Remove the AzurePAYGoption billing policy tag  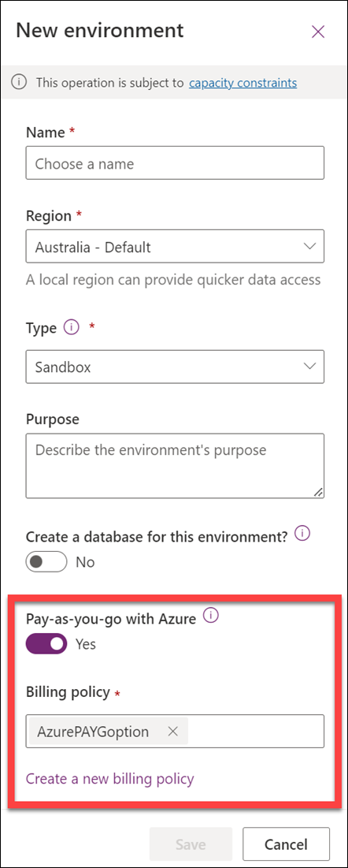click(172, 732)
